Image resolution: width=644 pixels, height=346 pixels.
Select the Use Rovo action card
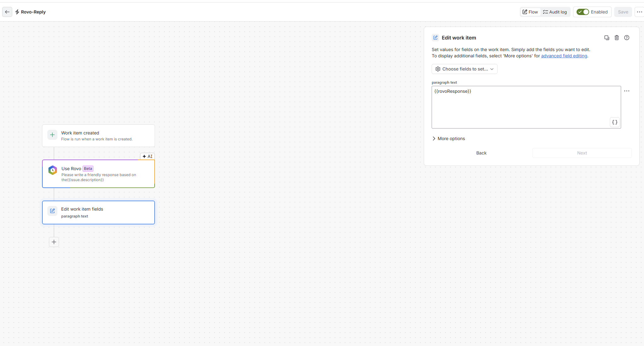point(98,174)
